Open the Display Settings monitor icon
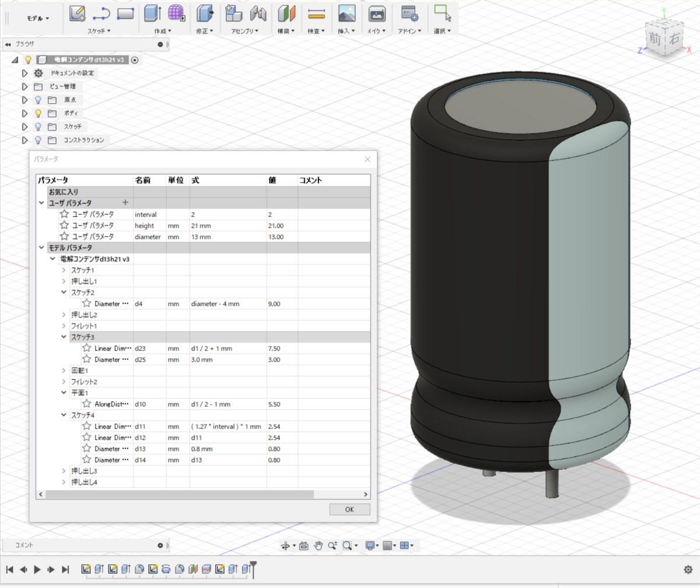 pyautogui.click(x=369, y=545)
